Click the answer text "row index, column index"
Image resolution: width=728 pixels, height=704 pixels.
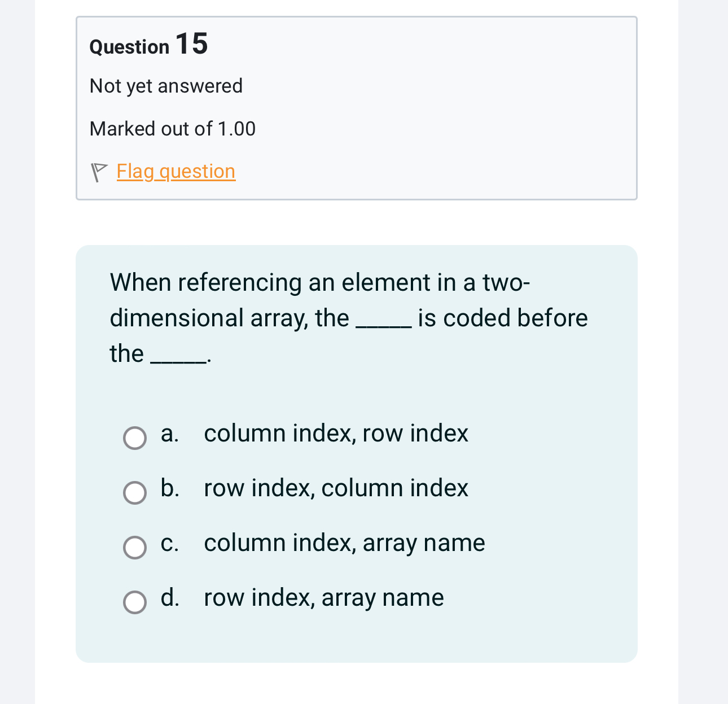pyautogui.click(x=336, y=488)
